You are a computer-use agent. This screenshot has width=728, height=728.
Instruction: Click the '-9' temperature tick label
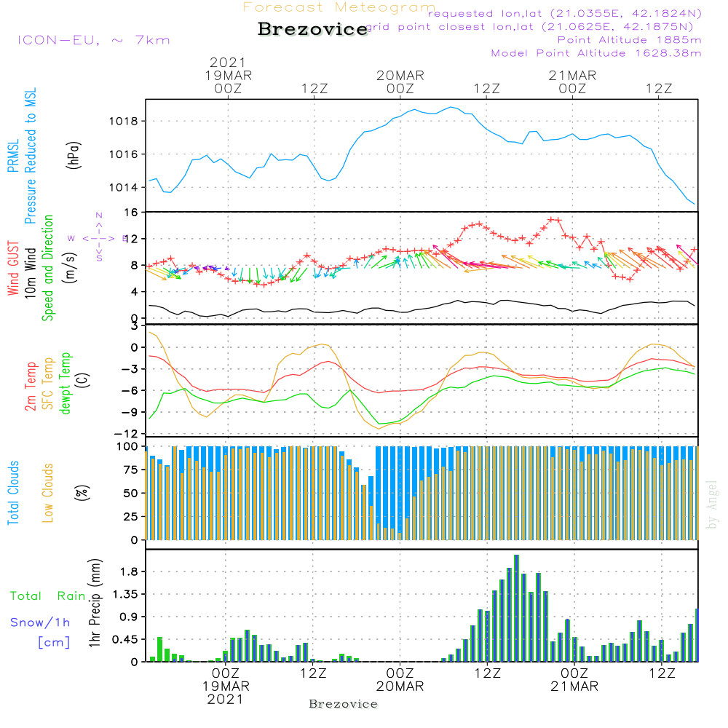[130, 412]
